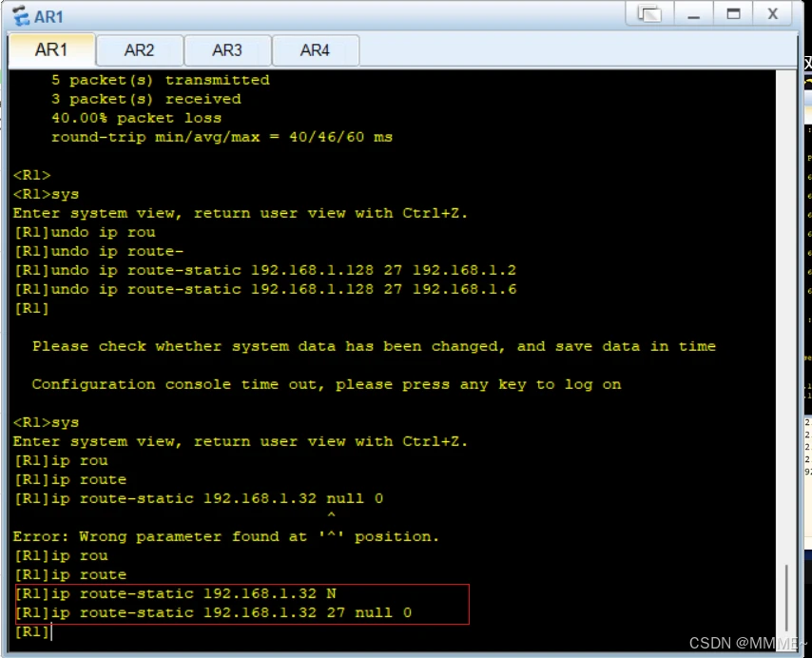This screenshot has height=658, width=812.
Task: Close the AR1 console window
Action: click(773, 14)
